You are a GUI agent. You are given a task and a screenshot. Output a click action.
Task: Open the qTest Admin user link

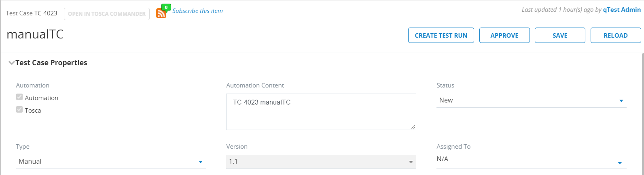[x=622, y=10]
